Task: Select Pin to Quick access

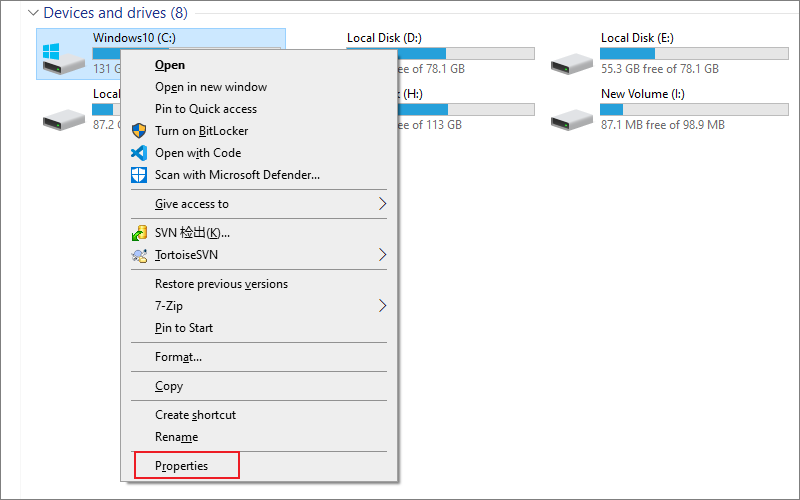Action: coord(206,109)
